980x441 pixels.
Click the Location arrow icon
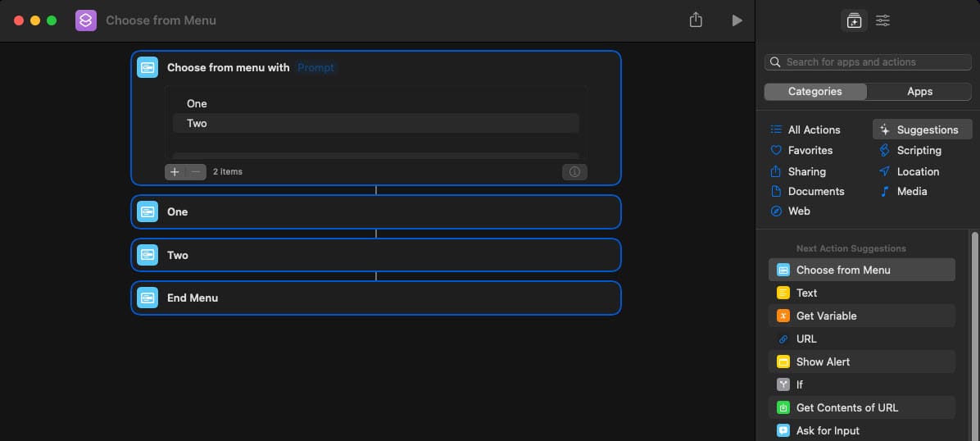click(884, 170)
